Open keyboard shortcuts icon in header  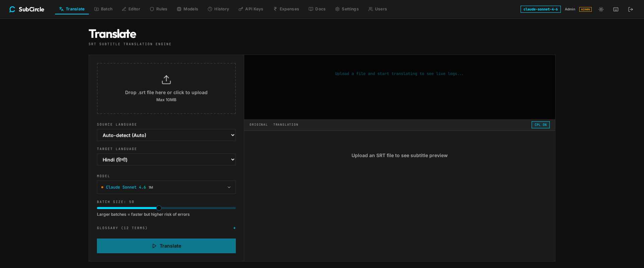[616, 9]
